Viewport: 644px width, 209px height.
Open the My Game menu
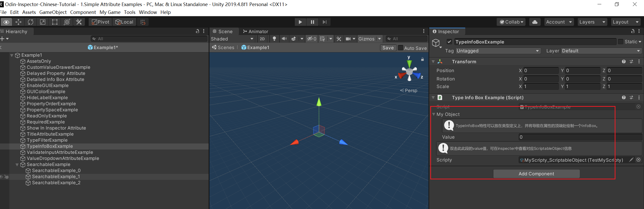point(110,12)
